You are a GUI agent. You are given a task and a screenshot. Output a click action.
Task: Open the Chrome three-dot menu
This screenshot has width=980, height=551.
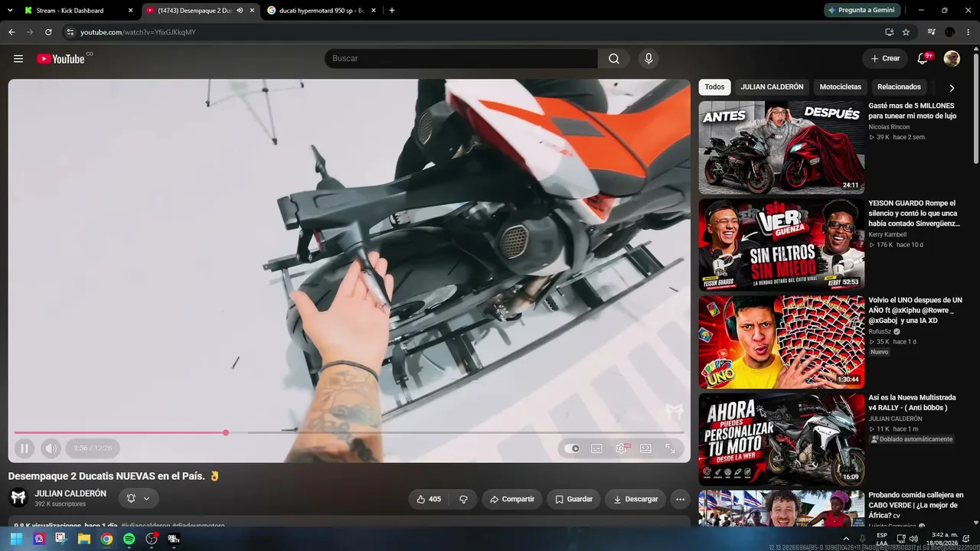click(968, 32)
